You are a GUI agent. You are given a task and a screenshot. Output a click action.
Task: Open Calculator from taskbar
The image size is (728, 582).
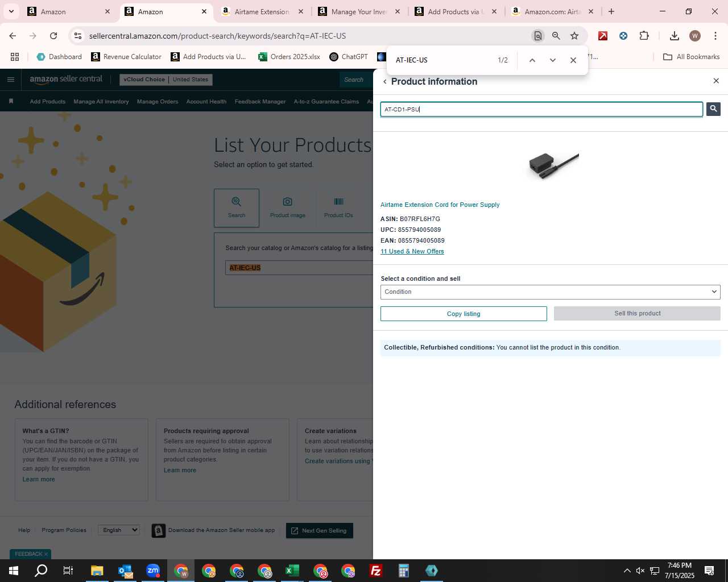coord(404,571)
